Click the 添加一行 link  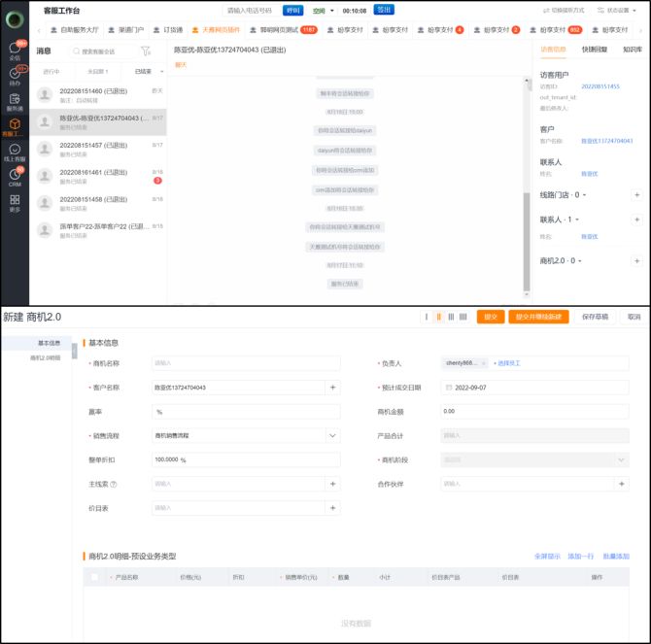[580, 557]
